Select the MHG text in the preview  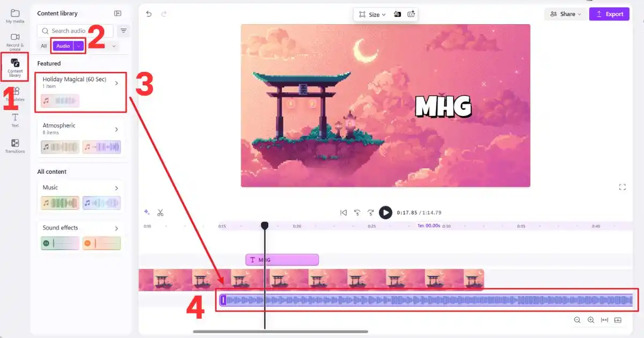tap(443, 106)
